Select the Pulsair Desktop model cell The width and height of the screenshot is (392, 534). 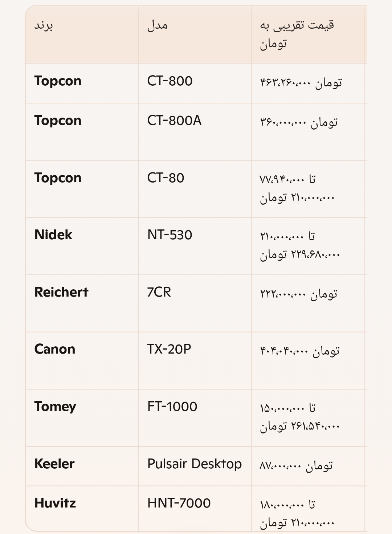195,464
